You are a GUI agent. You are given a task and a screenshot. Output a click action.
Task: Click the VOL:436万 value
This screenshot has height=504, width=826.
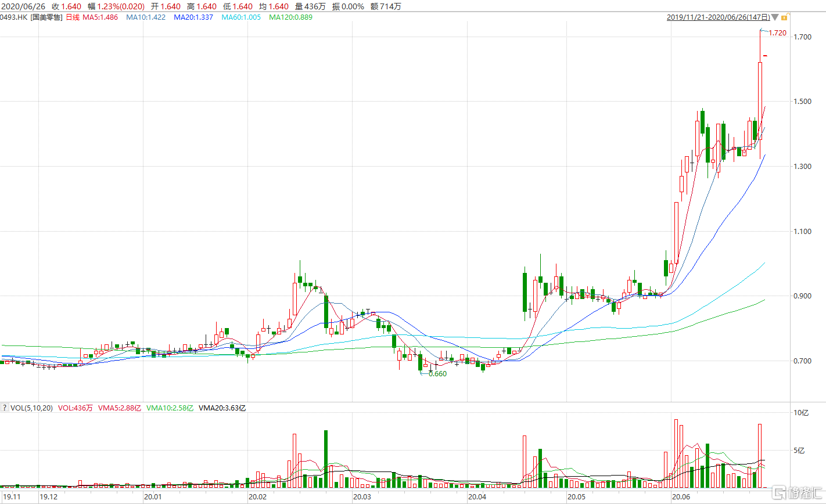click(76, 408)
